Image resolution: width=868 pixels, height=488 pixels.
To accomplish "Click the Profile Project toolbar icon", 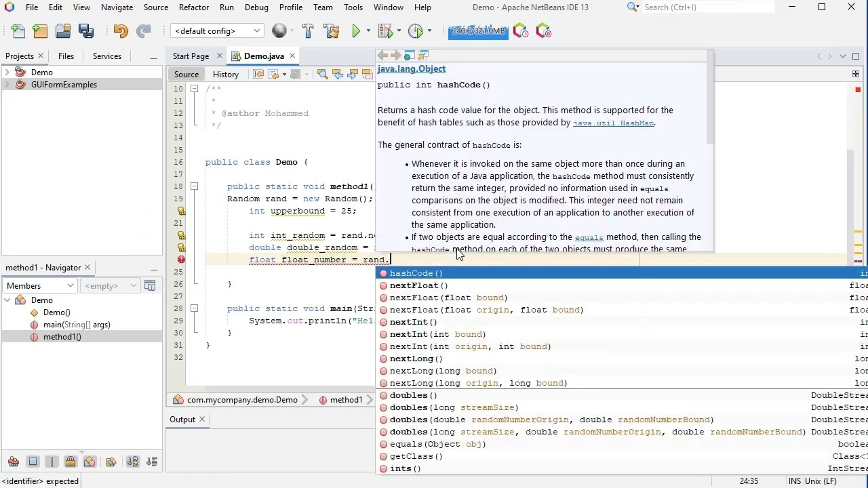I will pos(416,31).
